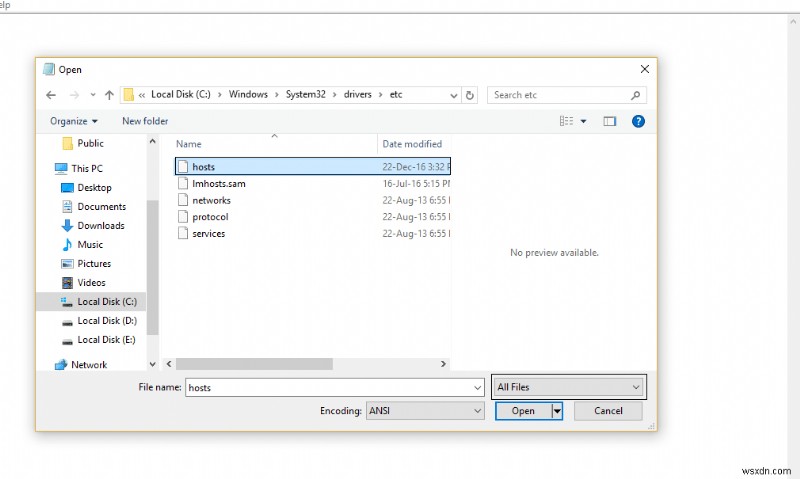The height and width of the screenshot is (479, 800).
Task: Change the view layout icon
Action: click(566, 121)
